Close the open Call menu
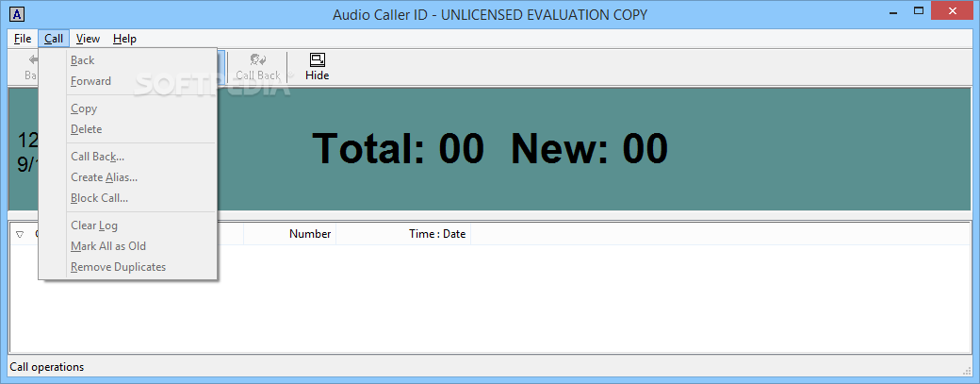 (x=54, y=39)
